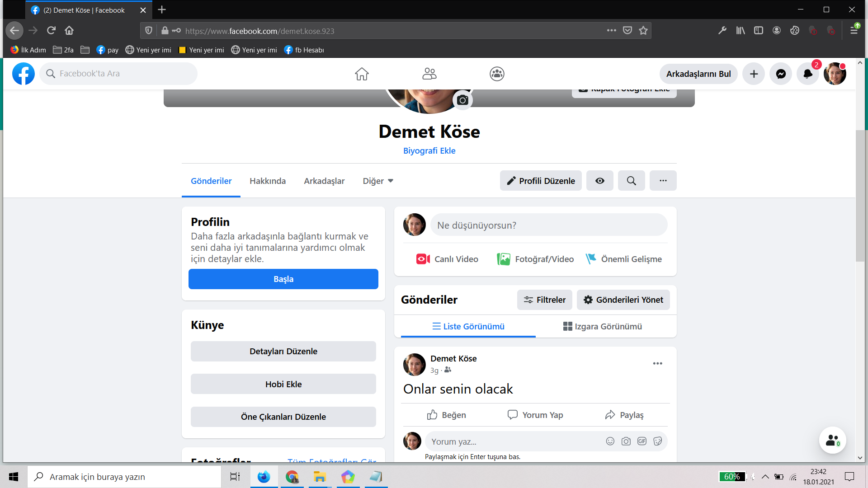Focus the 'Ne düşünüyorsun?' post box

[549, 225]
